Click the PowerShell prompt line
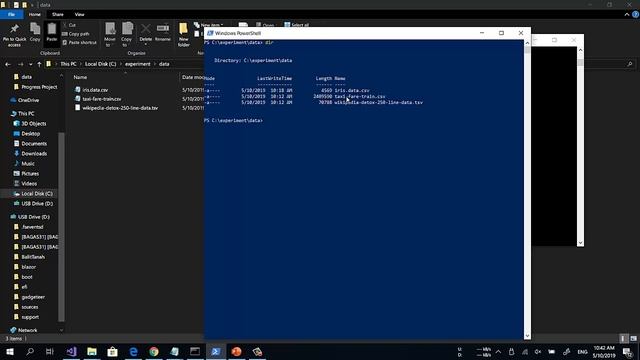Screen dimensions: 640x360 tap(233, 120)
